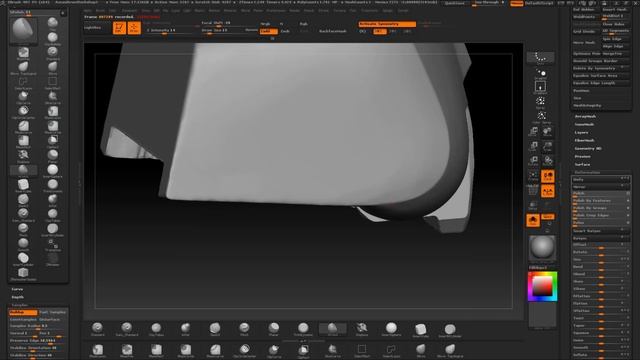Choose Move Topological brush in bottom row
The width and height of the screenshot is (640, 360).
point(450,351)
